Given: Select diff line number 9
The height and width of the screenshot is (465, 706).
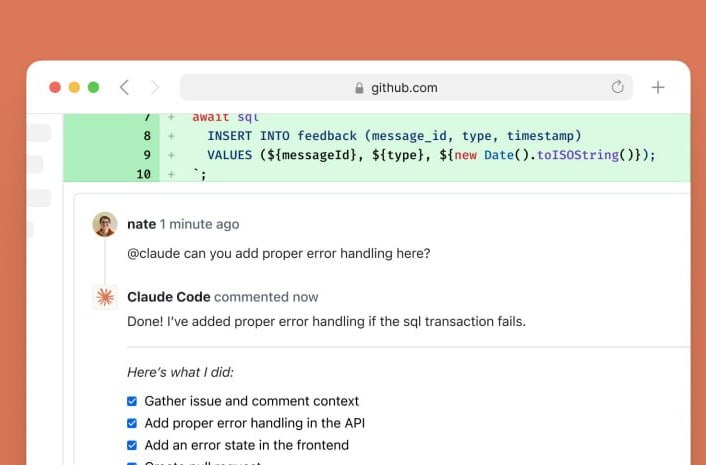Looking at the screenshot, I should pos(147,155).
